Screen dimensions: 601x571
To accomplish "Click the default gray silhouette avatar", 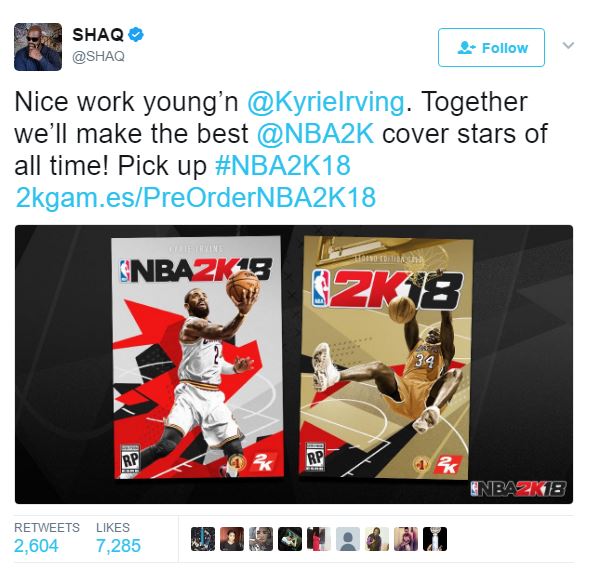I will point(348,539).
